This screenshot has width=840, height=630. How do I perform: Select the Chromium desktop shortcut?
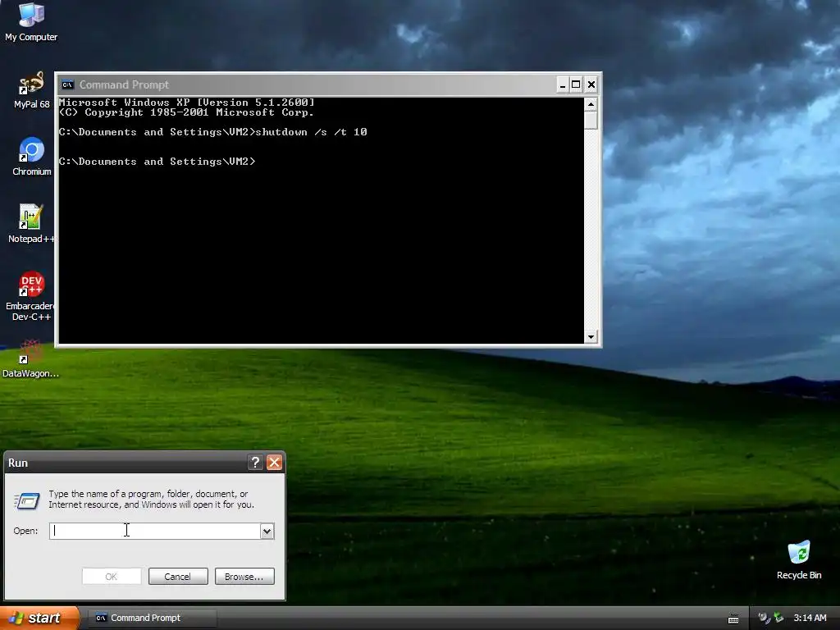32,157
